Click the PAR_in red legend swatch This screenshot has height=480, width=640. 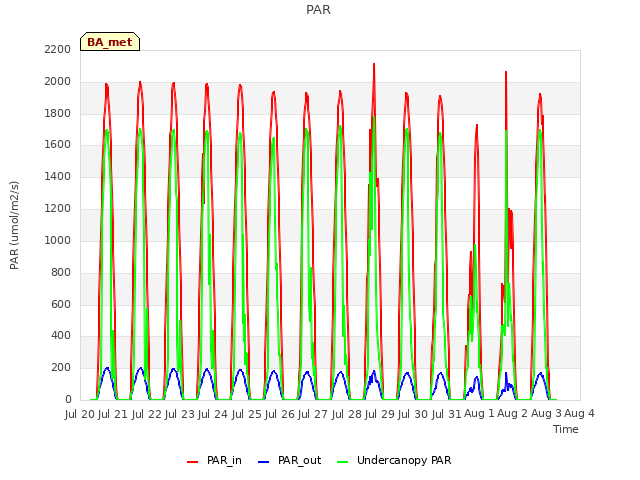tap(192, 462)
